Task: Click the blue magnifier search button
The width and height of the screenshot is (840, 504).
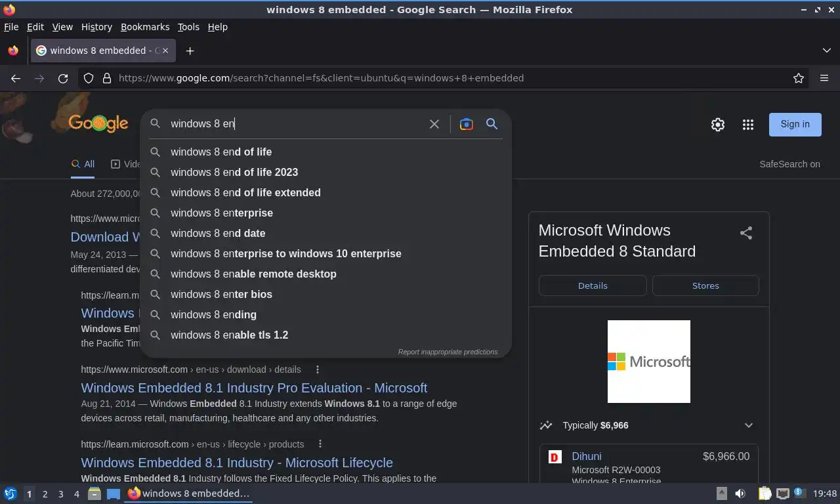Action: pyautogui.click(x=492, y=124)
